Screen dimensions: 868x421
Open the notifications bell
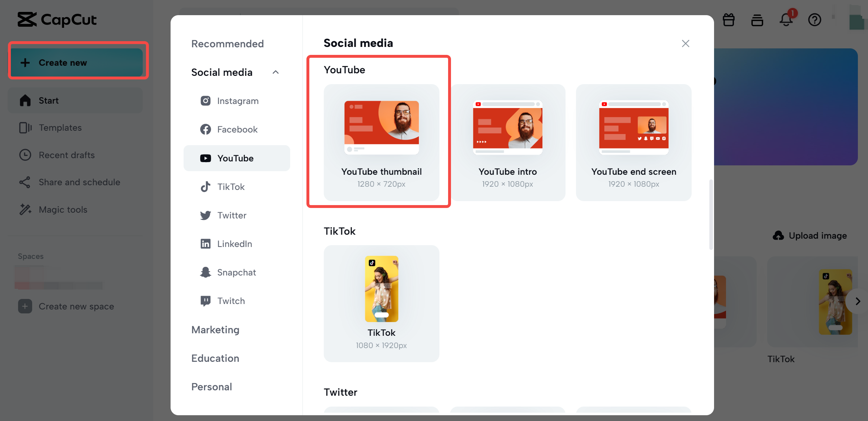[786, 19]
